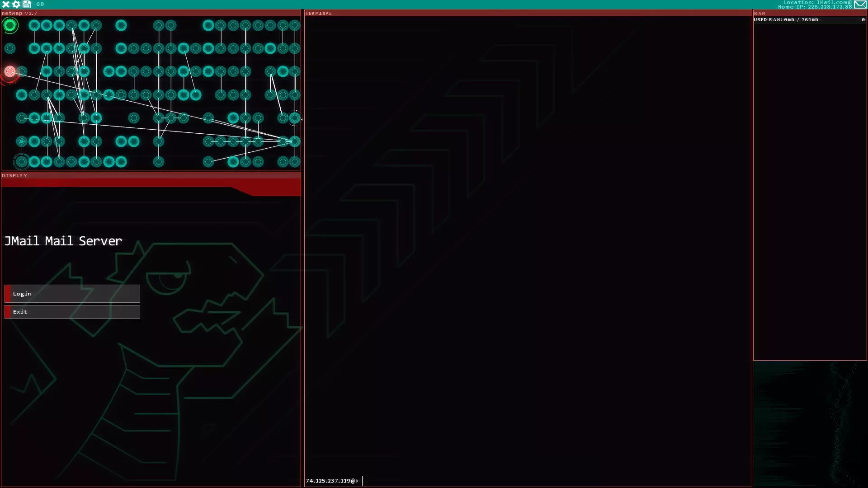Click the Home IP address text

pos(815,7)
